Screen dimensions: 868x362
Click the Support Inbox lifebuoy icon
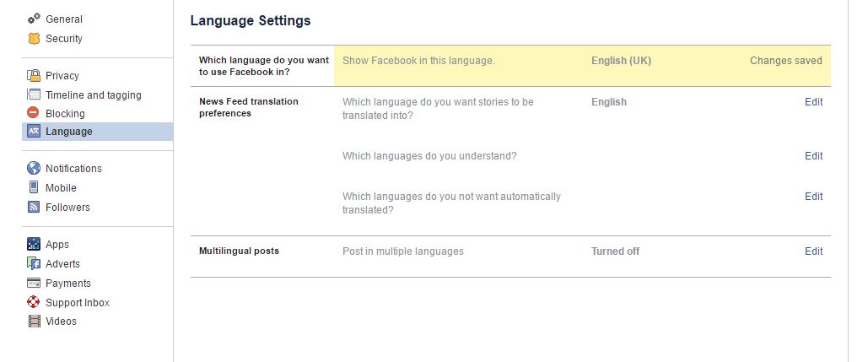coord(34,302)
